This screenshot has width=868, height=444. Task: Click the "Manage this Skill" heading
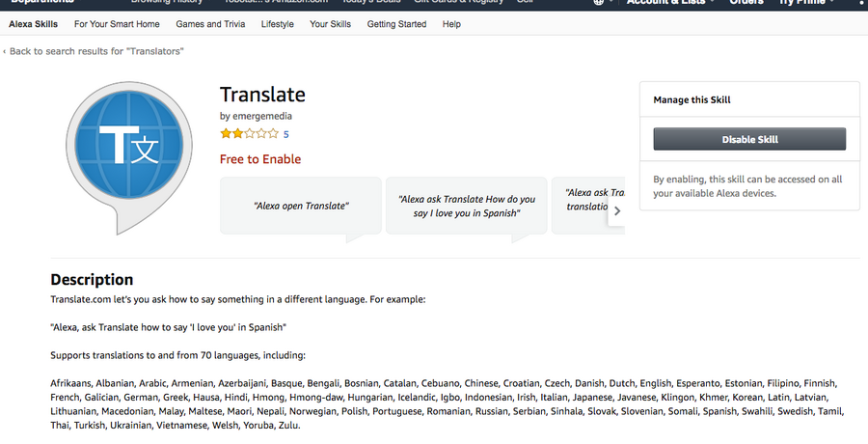click(692, 99)
